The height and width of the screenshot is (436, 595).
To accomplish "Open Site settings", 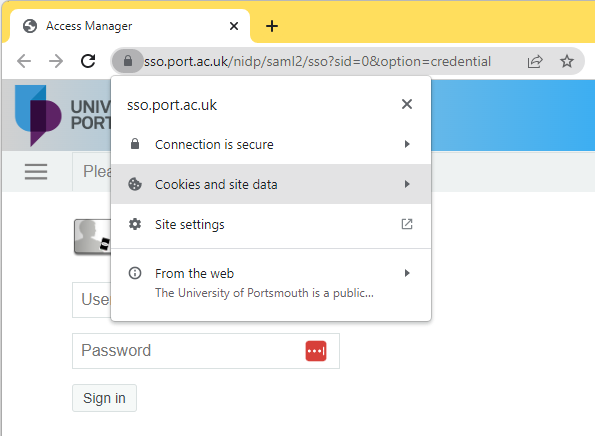I will coord(271,224).
